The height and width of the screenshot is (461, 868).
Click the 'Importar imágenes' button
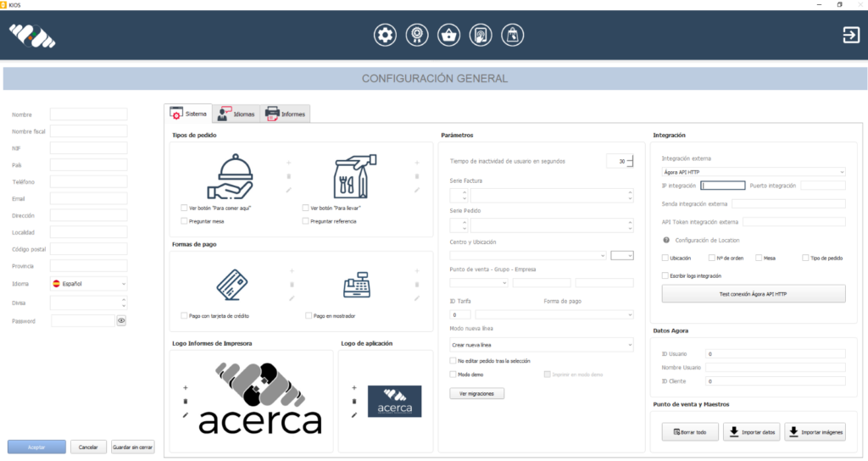pos(815,432)
